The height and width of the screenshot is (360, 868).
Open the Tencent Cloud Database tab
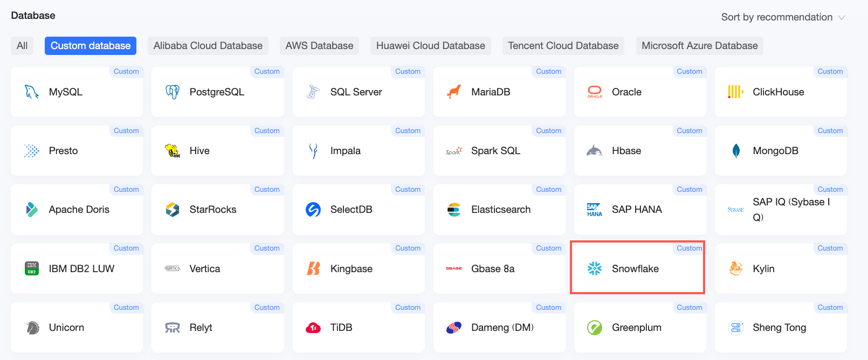point(563,46)
